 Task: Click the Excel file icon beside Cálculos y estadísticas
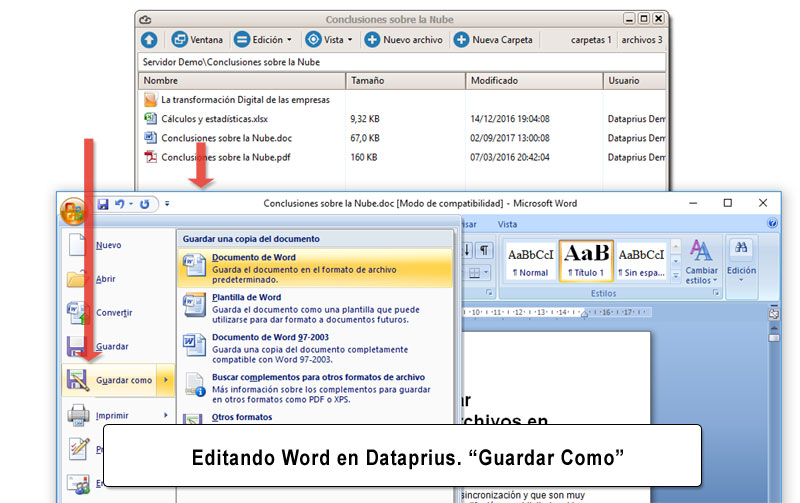coord(150,119)
